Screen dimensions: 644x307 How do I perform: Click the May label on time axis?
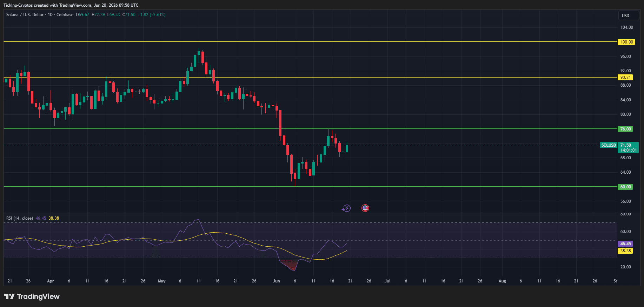pos(161,281)
